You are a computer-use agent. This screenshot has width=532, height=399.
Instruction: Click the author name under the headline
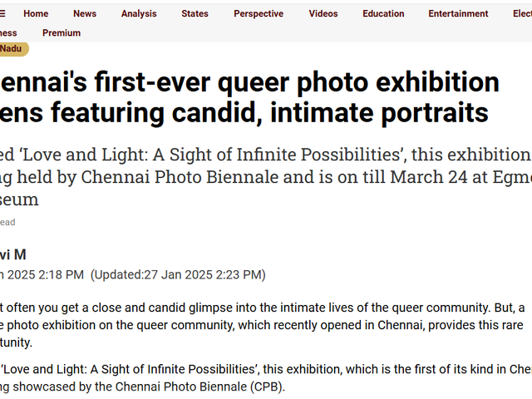coord(12,254)
